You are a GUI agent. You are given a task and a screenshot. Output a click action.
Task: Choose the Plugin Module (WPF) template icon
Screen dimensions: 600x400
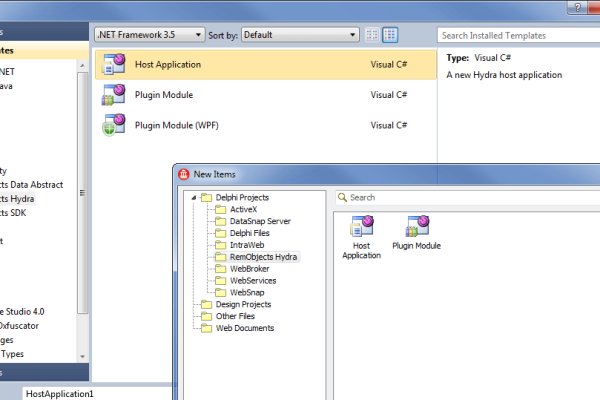click(112, 125)
